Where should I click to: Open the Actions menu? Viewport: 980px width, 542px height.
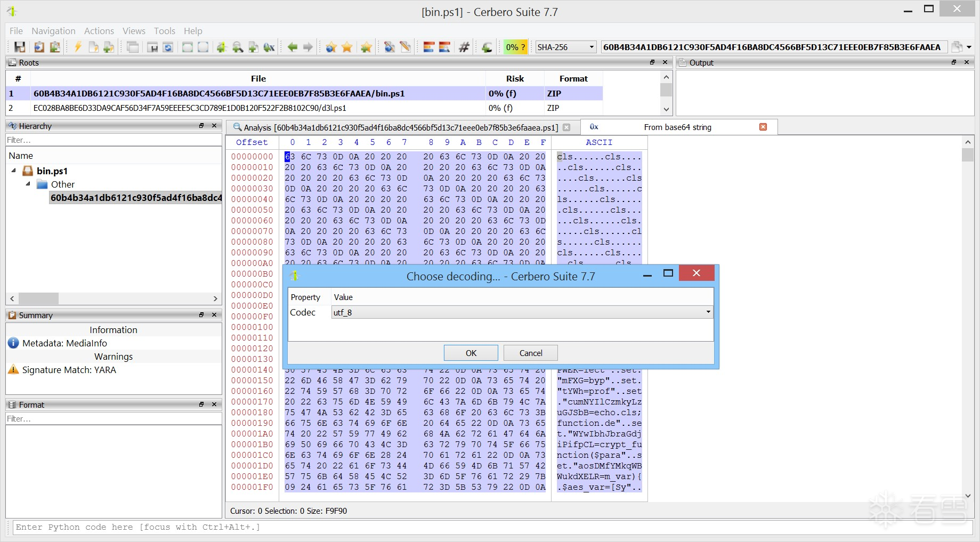click(99, 31)
